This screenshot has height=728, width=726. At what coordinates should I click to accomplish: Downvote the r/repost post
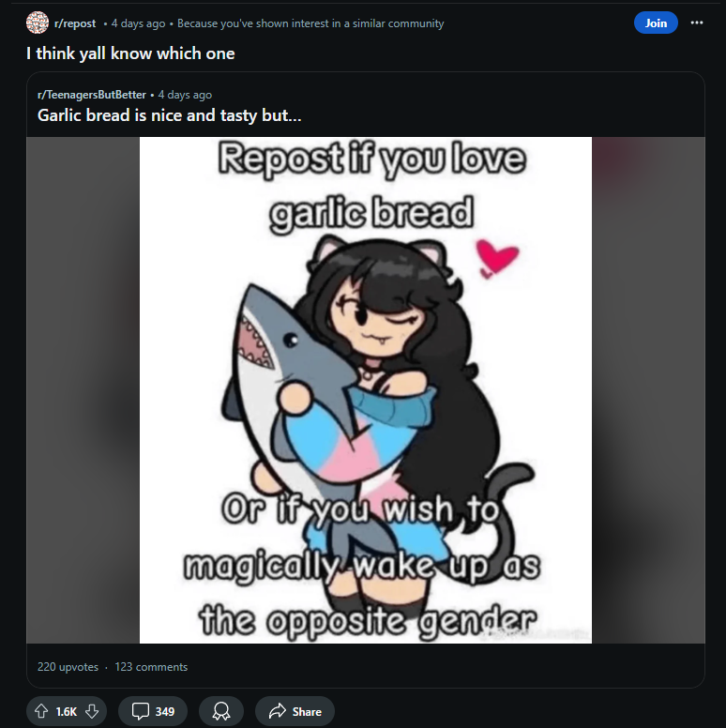coord(92,711)
